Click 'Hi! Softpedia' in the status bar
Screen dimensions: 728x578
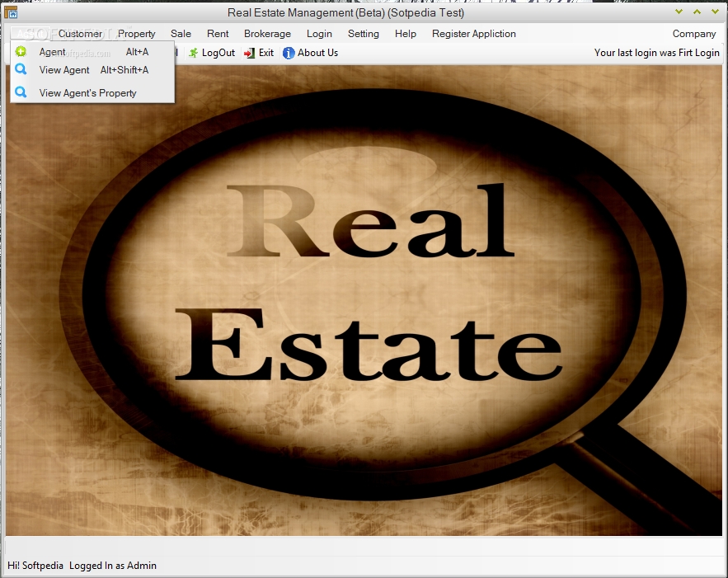pyautogui.click(x=35, y=566)
